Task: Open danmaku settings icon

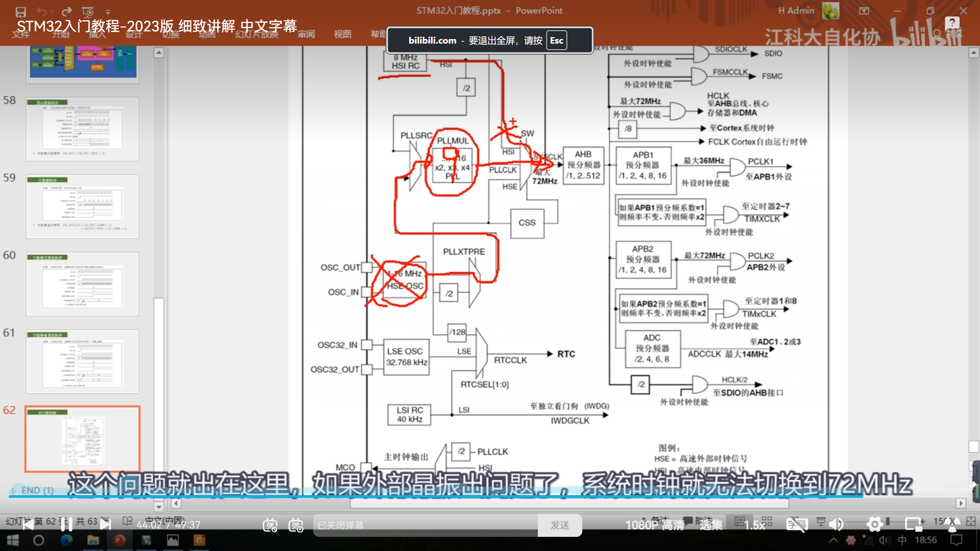Action: pos(296,525)
